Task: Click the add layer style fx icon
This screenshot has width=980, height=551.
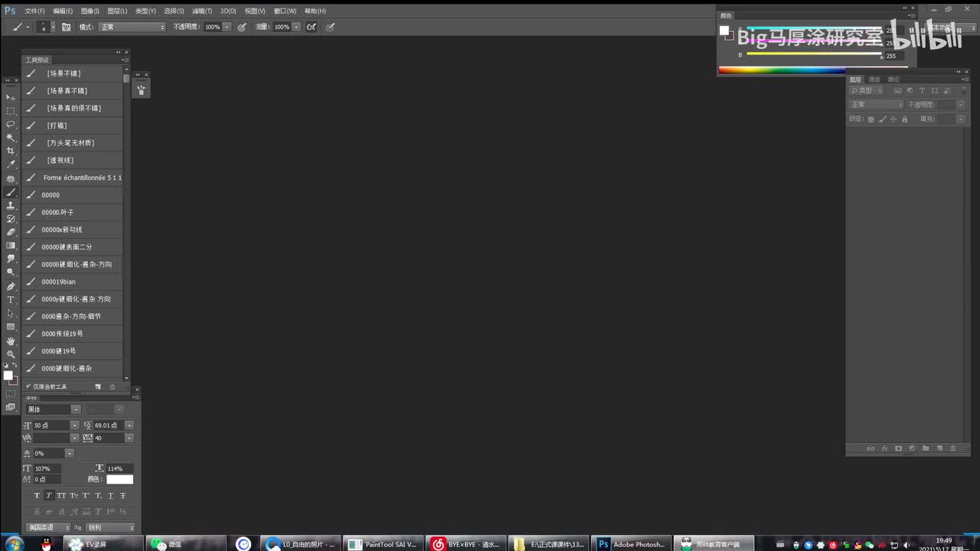Action: coord(884,448)
